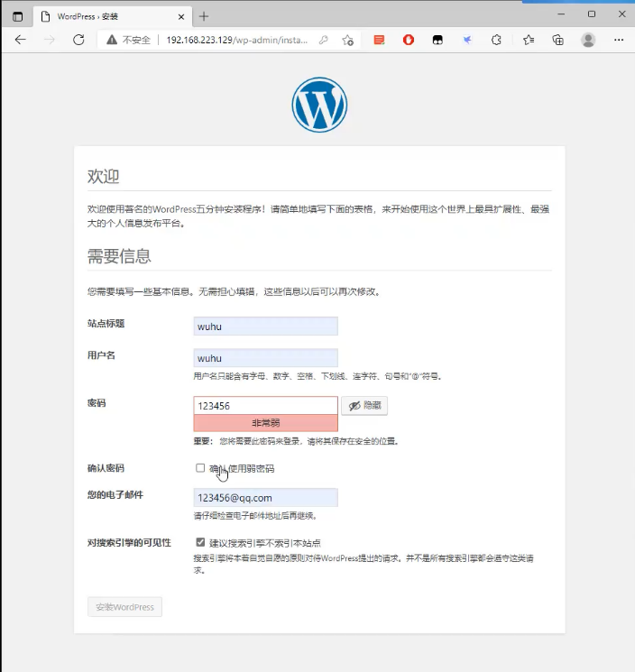
Task: Minimize the browser window
Action: 561,14
